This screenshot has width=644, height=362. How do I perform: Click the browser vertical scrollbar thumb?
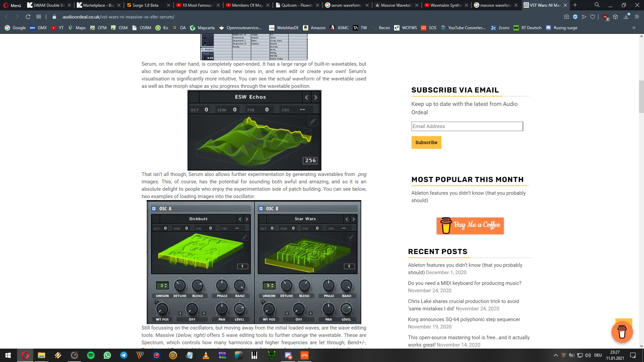click(641, 97)
